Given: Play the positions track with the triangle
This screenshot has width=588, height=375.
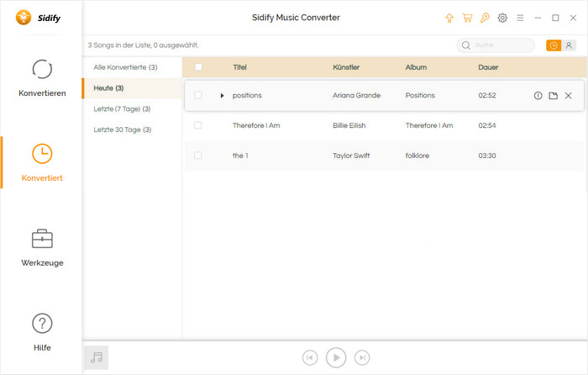Looking at the screenshot, I should tap(222, 96).
